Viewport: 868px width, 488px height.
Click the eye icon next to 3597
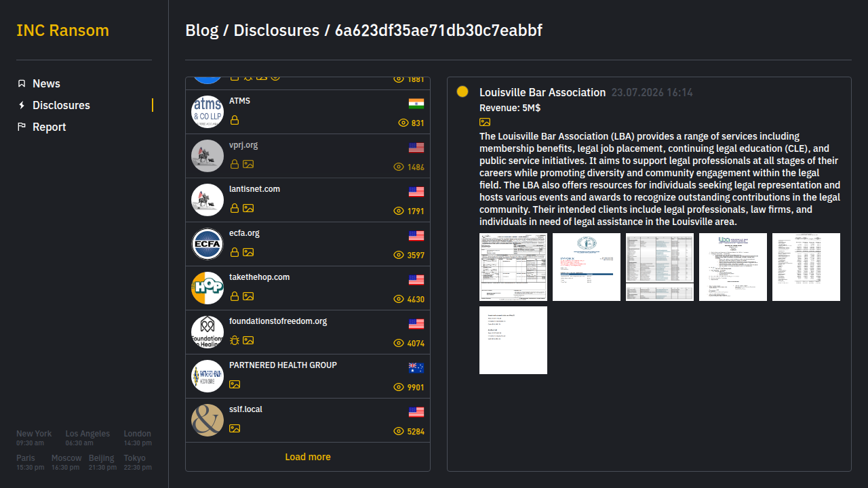coord(399,255)
